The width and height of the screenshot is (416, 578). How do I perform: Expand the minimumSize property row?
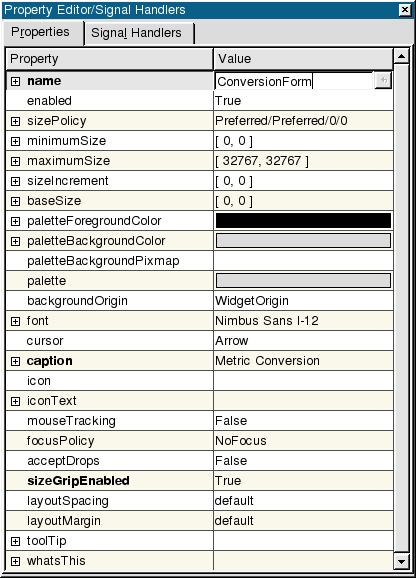pyautogui.click(x=15, y=141)
